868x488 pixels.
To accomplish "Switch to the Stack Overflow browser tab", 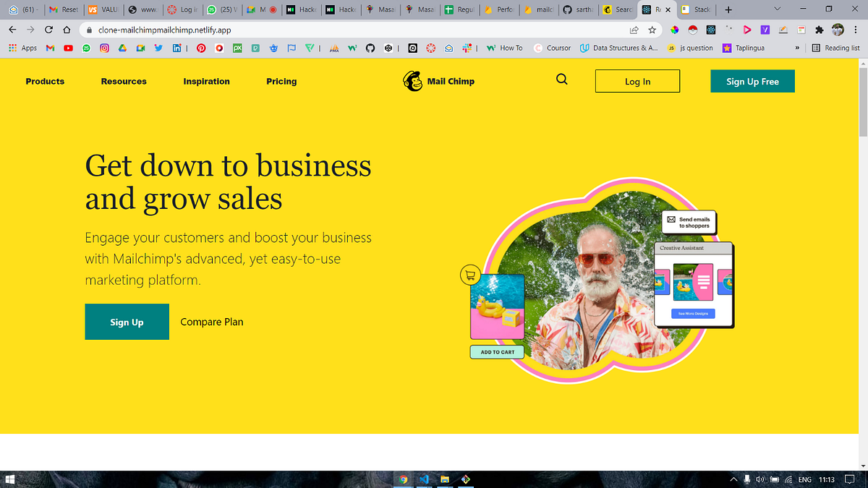I will [696, 10].
